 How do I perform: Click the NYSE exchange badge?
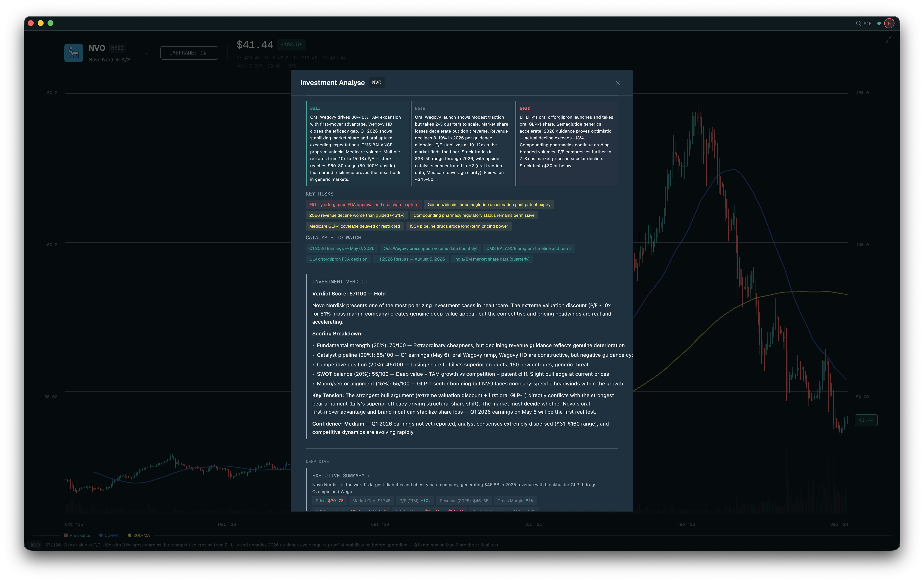(x=117, y=48)
